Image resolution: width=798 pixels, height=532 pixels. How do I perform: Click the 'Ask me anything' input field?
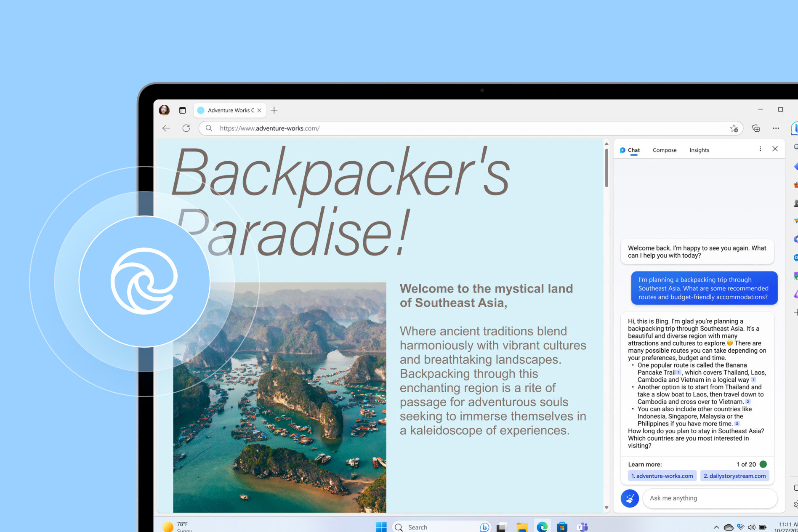click(x=710, y=498)
